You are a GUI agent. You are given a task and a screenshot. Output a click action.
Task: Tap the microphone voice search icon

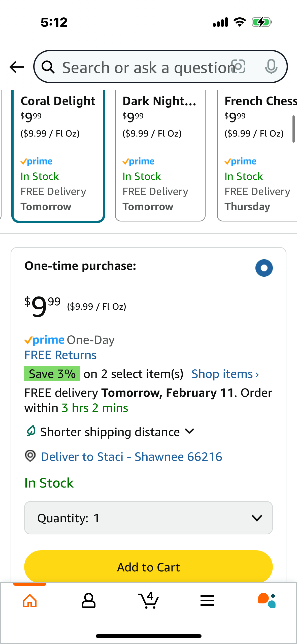click(271, 67)
